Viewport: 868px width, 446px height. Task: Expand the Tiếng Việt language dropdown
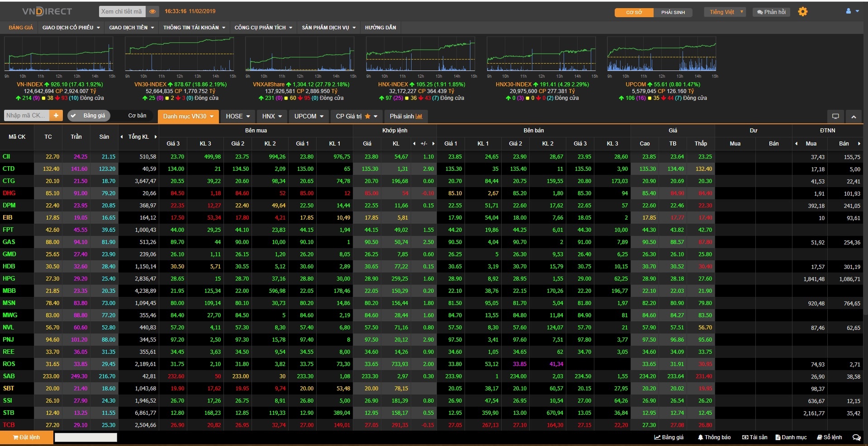click(725, 12)
